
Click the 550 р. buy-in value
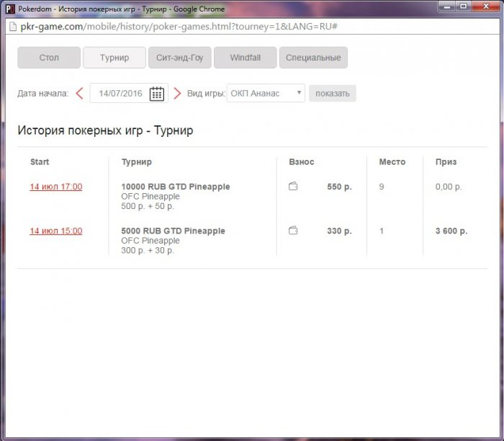click(x=339, y=187)
